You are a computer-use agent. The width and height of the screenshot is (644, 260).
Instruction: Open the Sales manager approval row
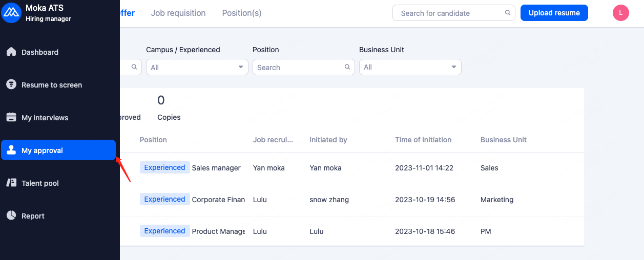(x=216, y=168)
